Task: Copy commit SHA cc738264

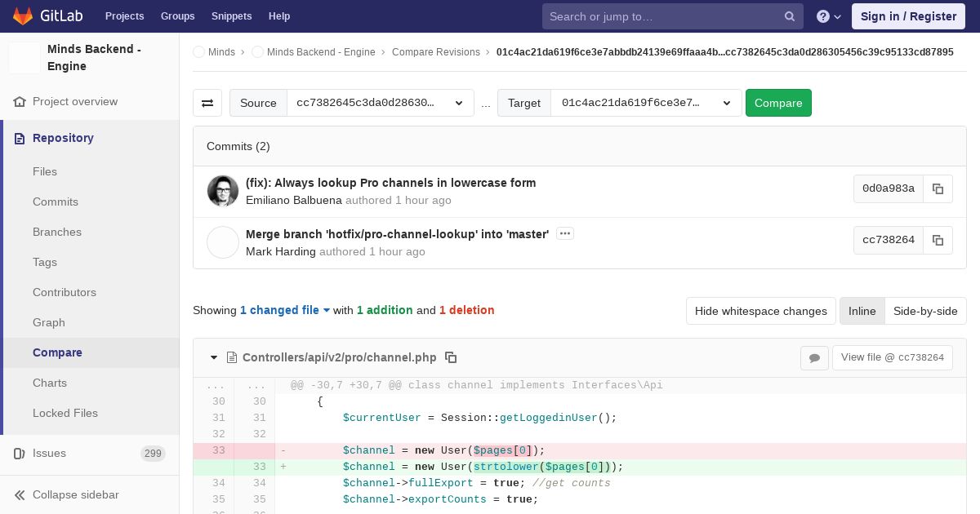Action: pos(938,240)
